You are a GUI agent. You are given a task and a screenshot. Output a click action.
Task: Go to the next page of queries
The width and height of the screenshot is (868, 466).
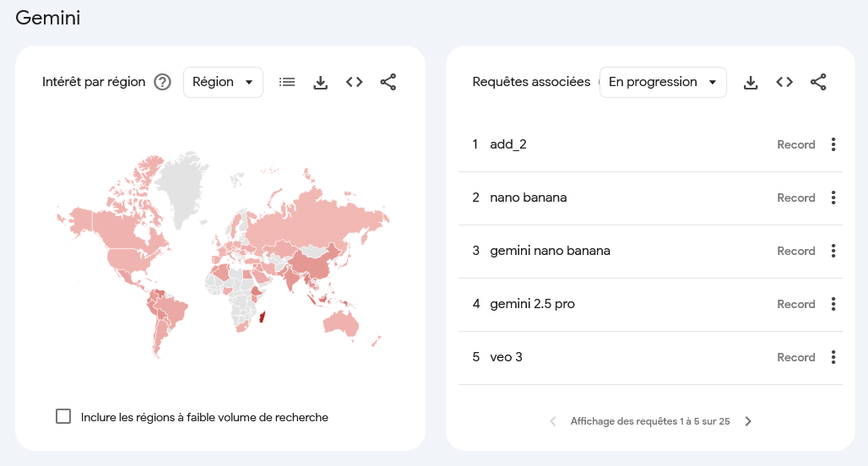click(748, 421)
